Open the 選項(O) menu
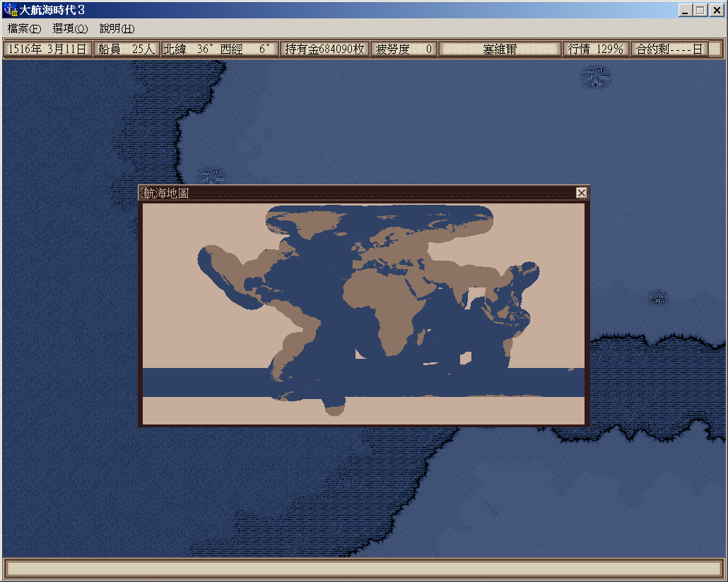This screenshot has height=582, width=728. point(70,29)
